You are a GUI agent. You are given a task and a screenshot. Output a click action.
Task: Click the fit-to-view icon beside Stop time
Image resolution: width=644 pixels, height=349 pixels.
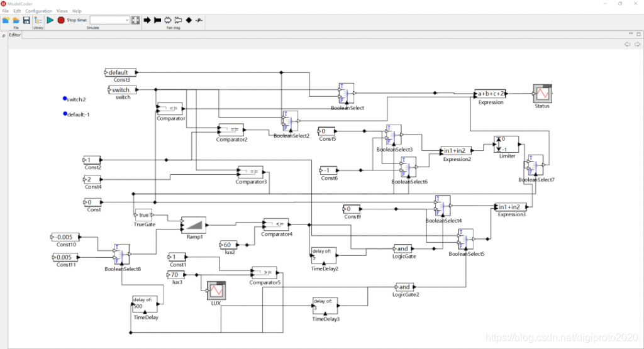coord(135,20)
